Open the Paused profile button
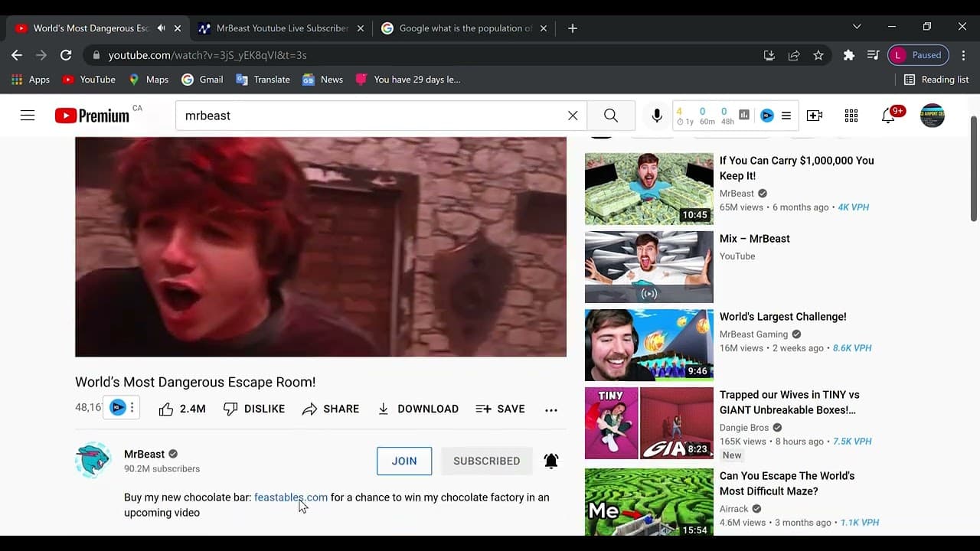 click(x=918, y=55)
